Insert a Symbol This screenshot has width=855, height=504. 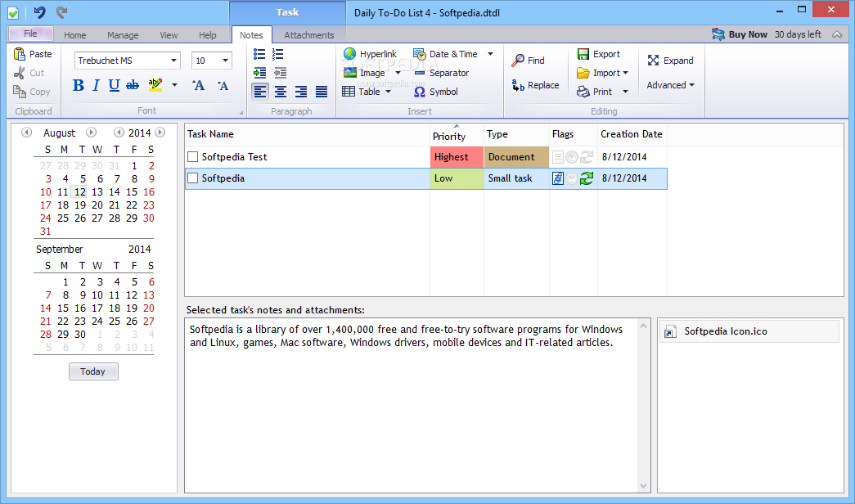pos(435,92)
